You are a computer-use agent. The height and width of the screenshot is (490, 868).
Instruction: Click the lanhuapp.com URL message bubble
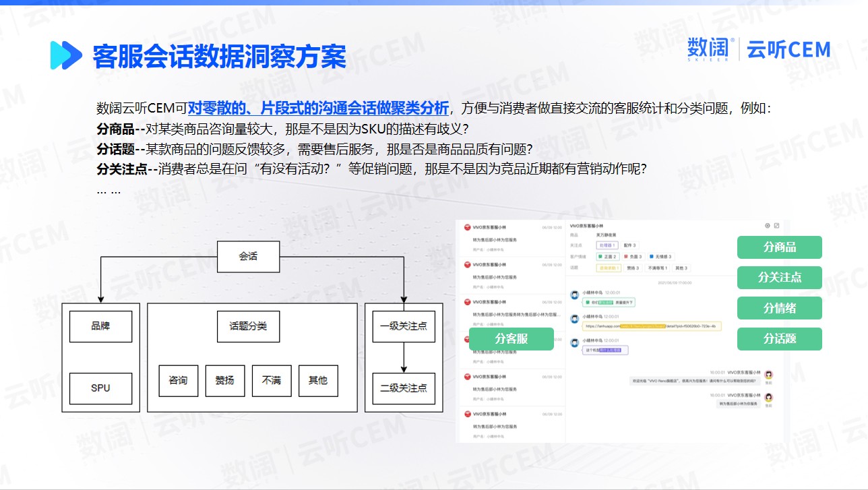[x=652, y=326]
